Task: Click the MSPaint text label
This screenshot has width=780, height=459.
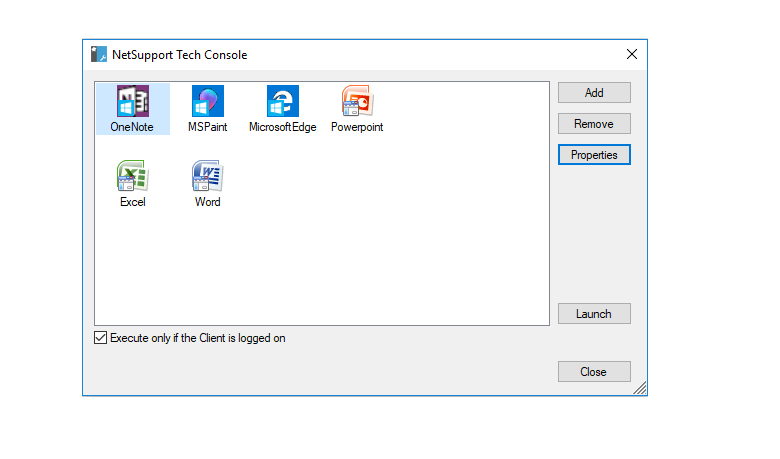Action: (207, 127)
